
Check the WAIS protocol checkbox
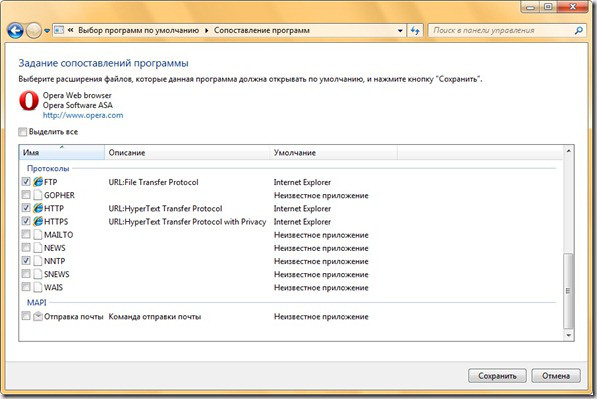[26, 287]
